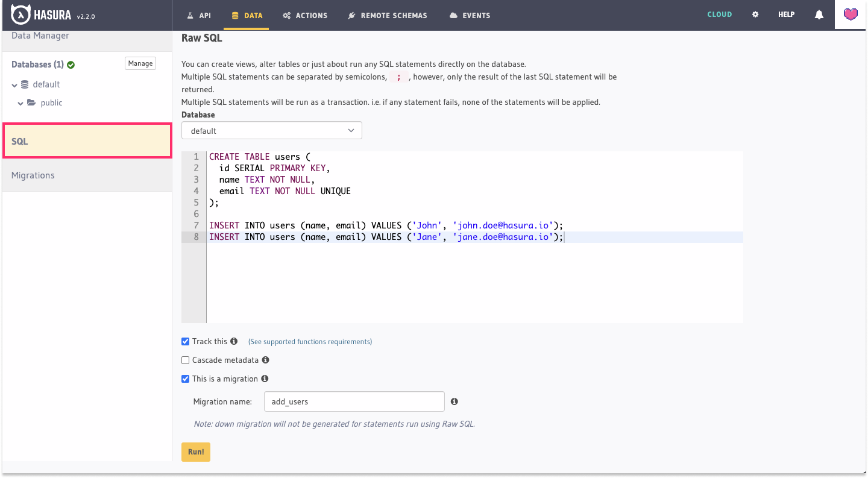Open the notifications bell
This screenshot has width=868, height=478.
[819, 14]
